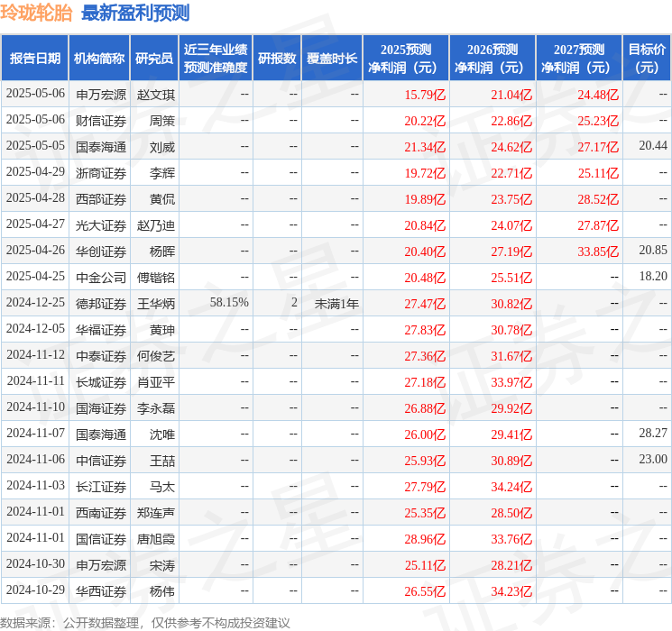Click target price 28.27
The height and width of the screenshot is (631, 672).
(x=653, y=433)
